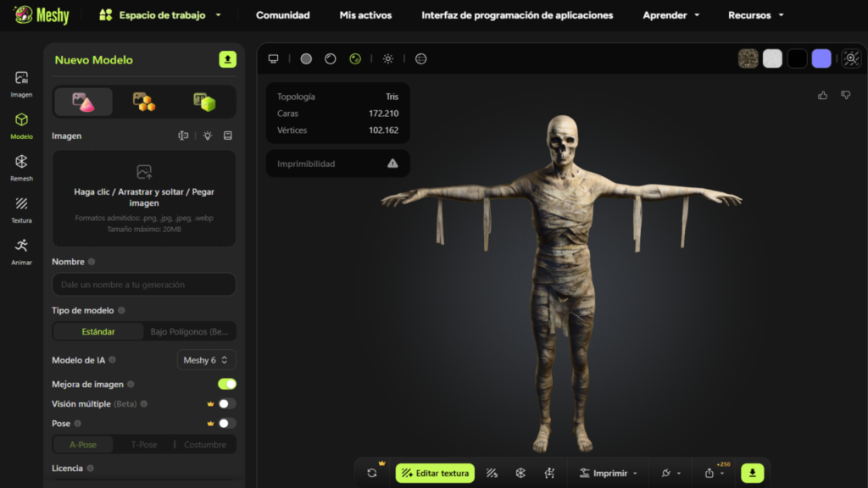Select the A-Pose option

[83, 444]
